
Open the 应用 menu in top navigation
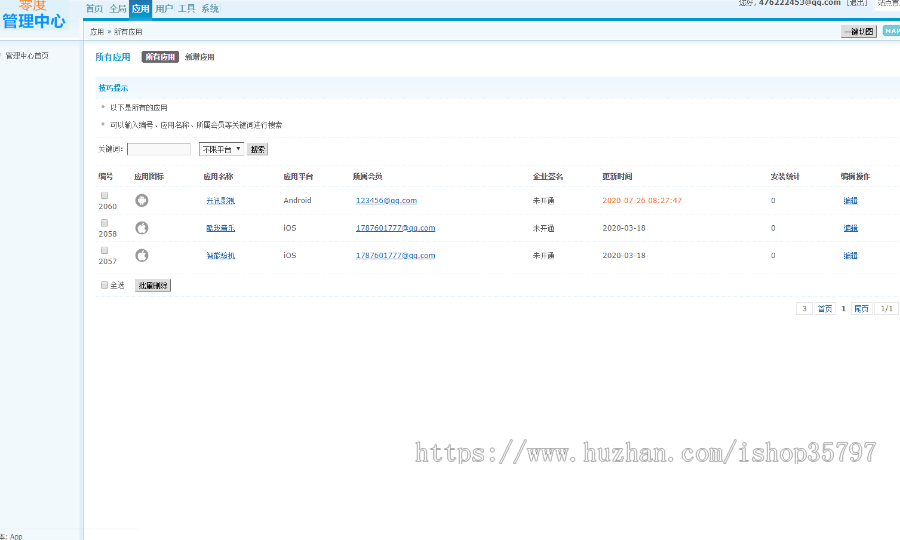click(x=140, y=9)
